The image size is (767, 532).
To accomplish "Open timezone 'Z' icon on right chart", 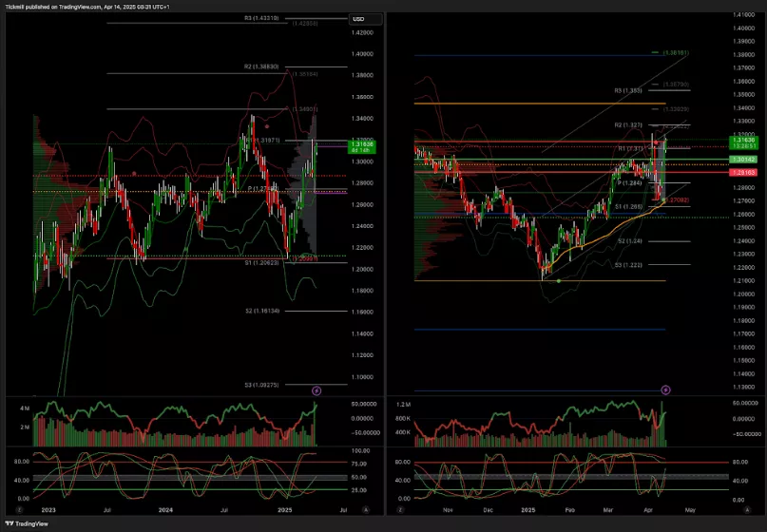I will pos(401,509).
